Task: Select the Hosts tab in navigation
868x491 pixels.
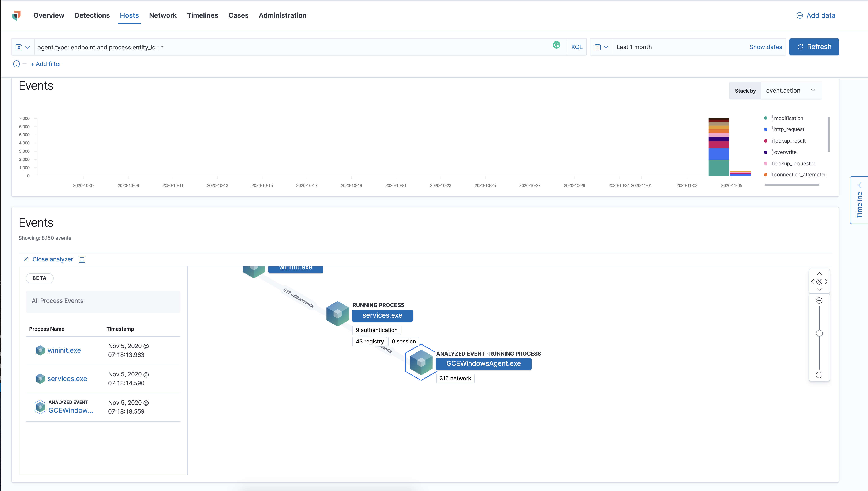Action: click(129, 15)
